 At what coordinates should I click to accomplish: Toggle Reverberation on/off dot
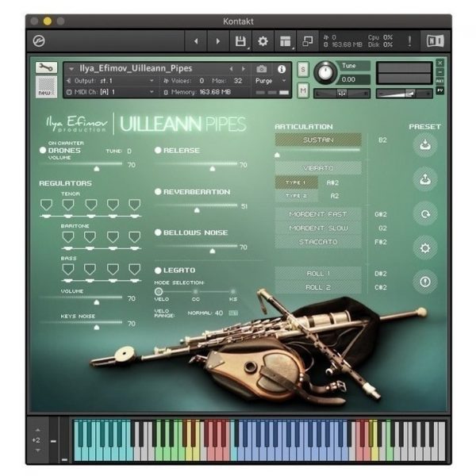[158, 191]
